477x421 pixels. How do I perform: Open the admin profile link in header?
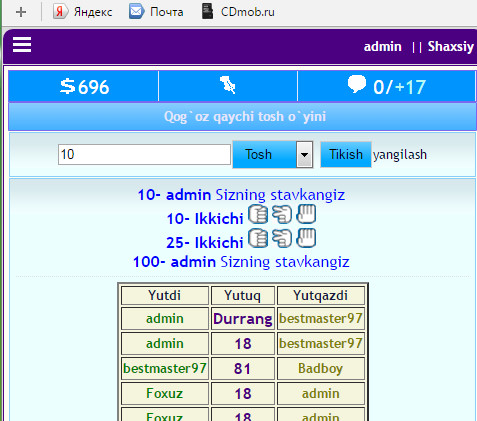click(382, 47)
